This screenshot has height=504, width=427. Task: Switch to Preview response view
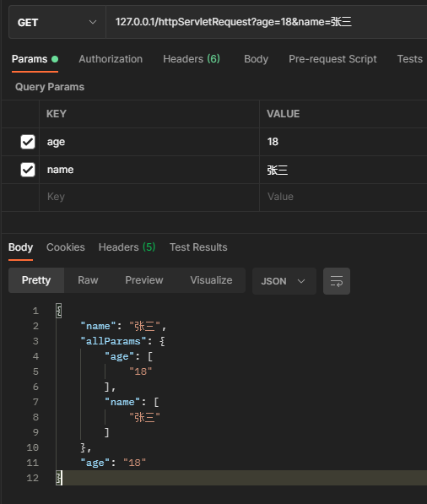144,280
